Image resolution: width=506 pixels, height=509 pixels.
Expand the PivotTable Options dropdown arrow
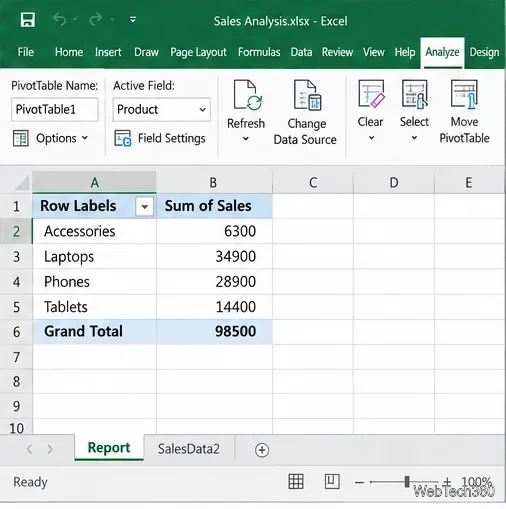[85, 138]
